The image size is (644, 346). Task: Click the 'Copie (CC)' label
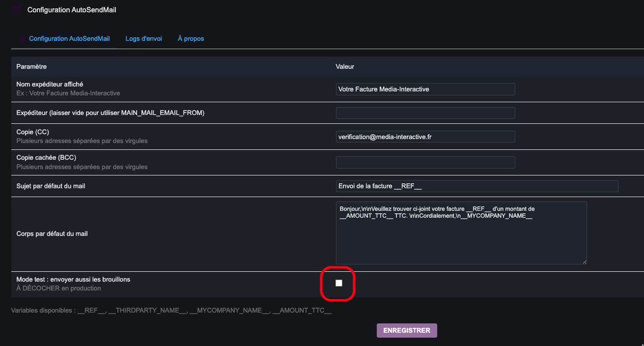coord(33,132)
